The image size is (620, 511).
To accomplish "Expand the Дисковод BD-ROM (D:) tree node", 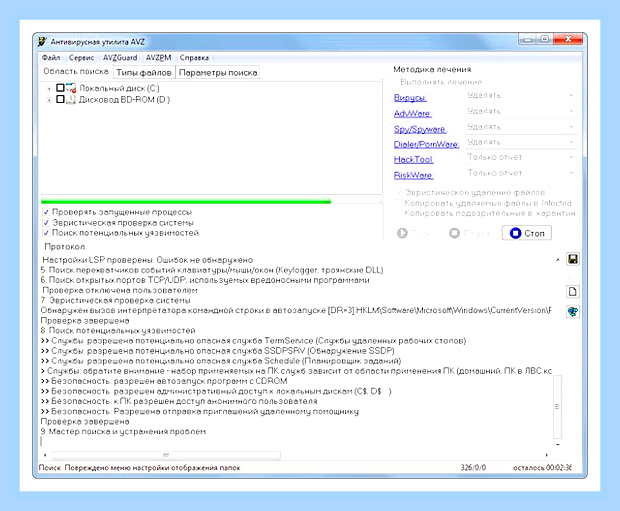I will (49, 100).
